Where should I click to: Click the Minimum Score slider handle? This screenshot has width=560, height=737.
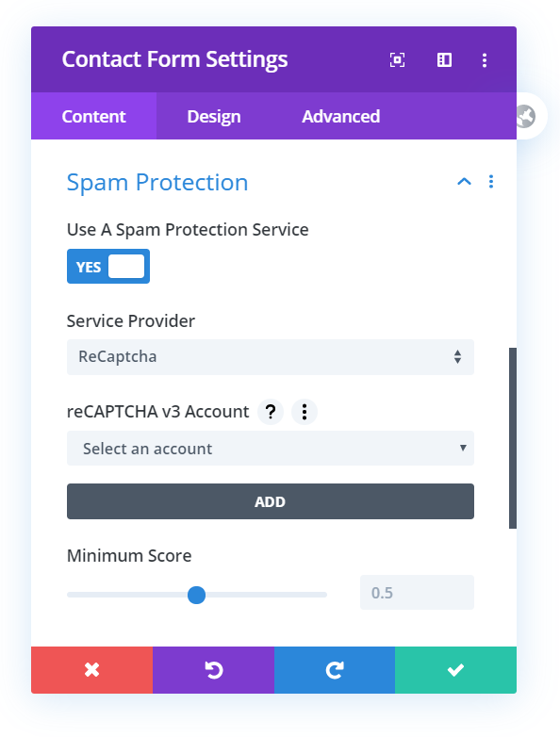point(196,595)
